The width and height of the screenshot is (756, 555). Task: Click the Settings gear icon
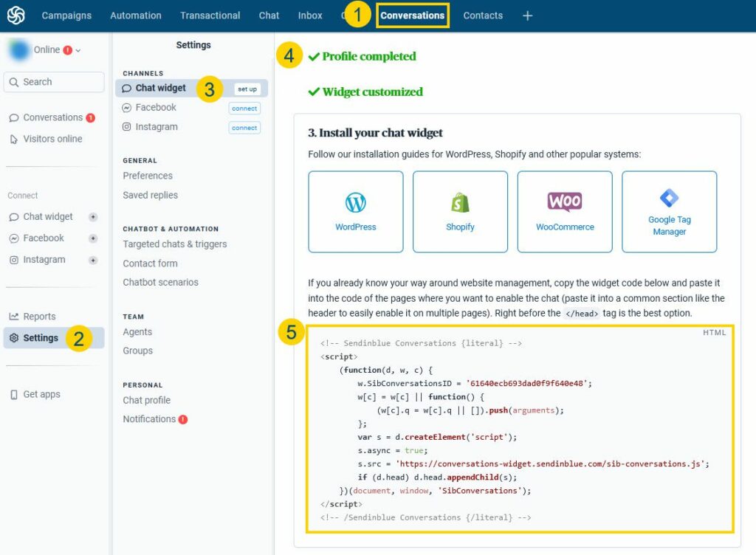14,338
